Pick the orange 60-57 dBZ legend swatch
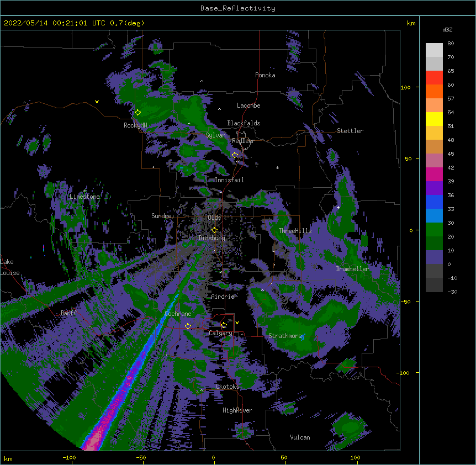This screenshot has height=465, width=476. [x=434, y=91]
